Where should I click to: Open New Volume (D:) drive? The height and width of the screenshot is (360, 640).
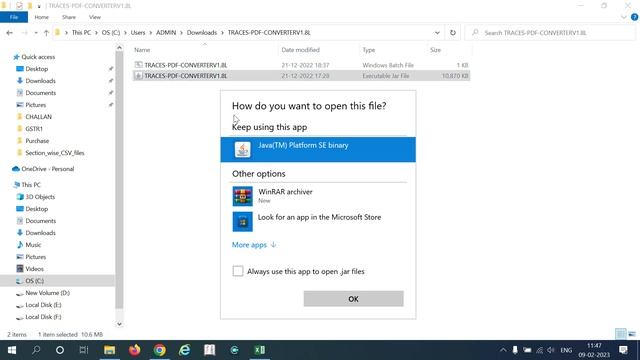pyautogui.click(x=47, y=293)
